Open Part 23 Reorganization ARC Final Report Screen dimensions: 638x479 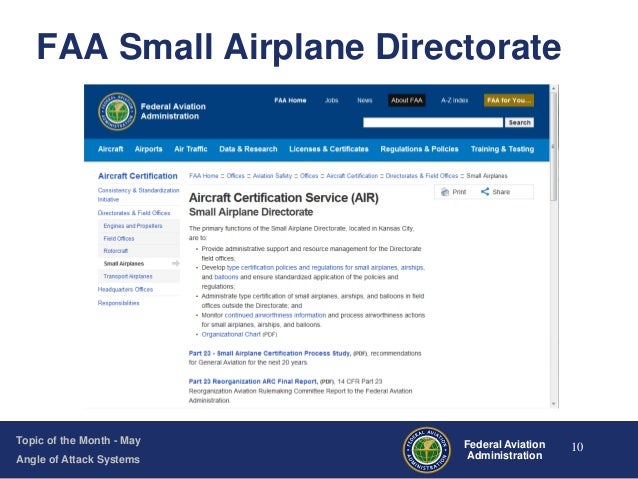coord(253,381)
